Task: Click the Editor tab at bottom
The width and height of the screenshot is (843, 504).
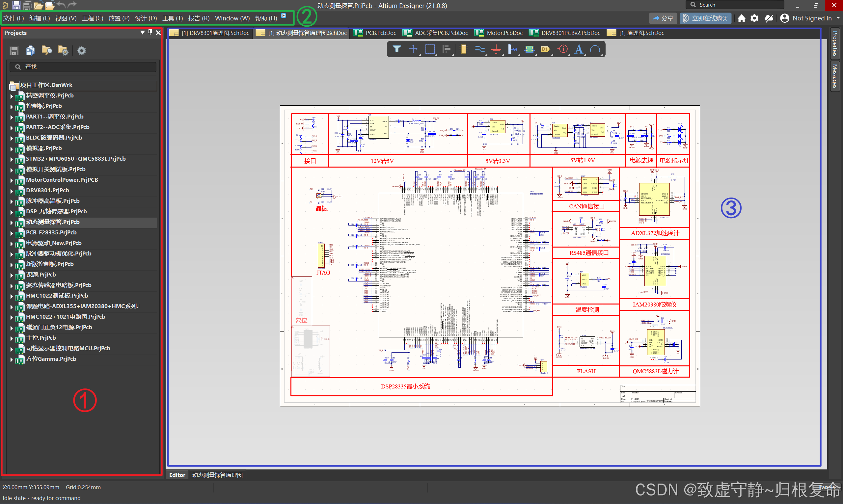Action: [x=177, y=475]
